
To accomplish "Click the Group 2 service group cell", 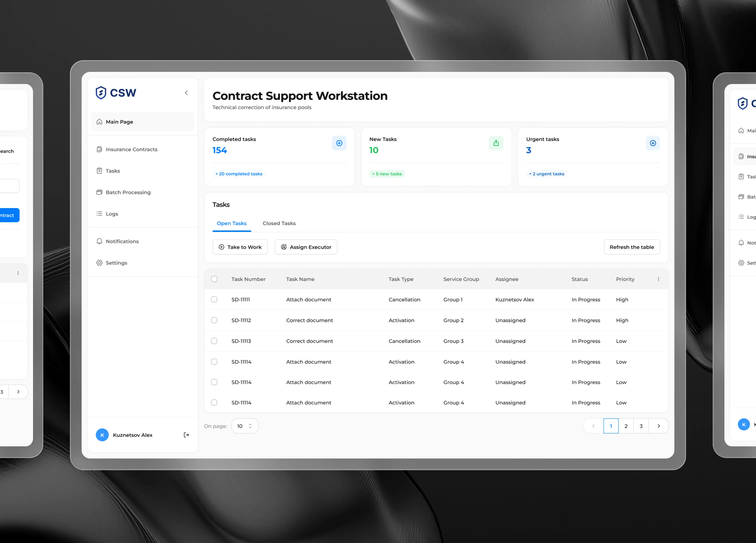I will point(453,320).
